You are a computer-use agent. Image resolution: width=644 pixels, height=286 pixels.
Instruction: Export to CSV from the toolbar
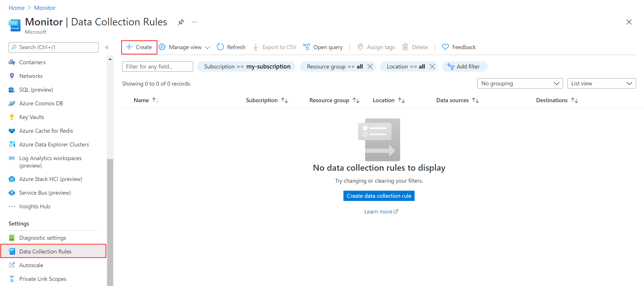coord(275,47)
